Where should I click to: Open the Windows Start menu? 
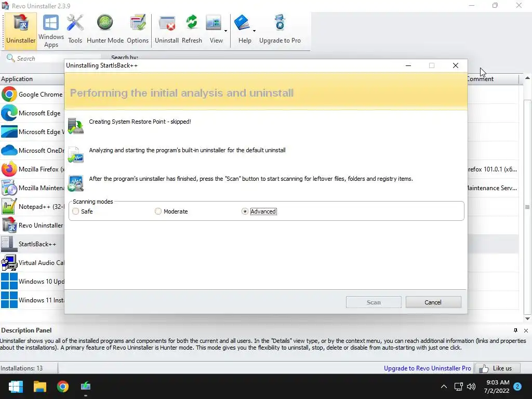point(16,387)
